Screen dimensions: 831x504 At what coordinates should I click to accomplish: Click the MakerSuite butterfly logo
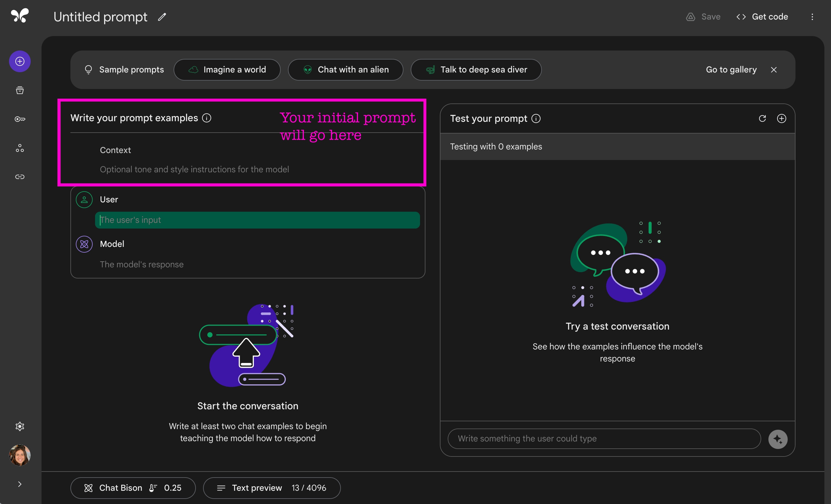click(20, 16)
